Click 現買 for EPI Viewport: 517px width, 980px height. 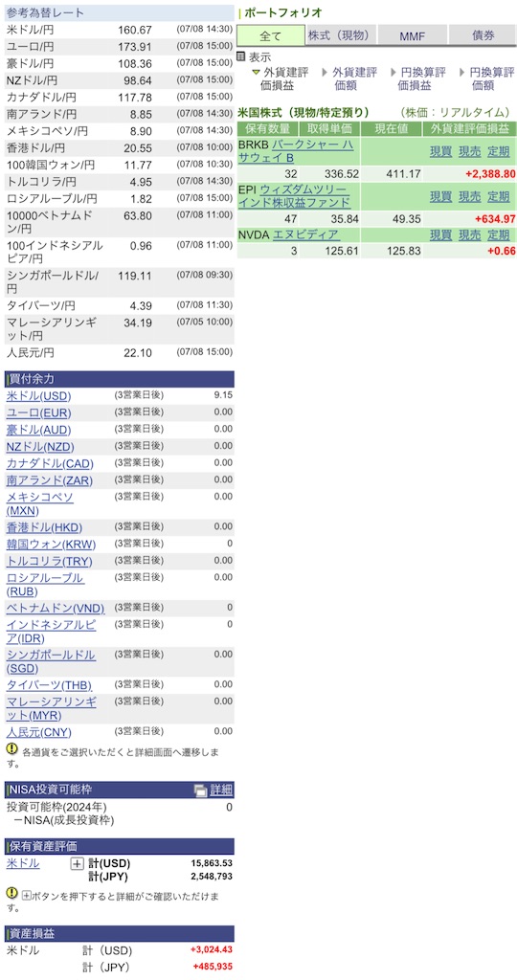click(440, 196)
